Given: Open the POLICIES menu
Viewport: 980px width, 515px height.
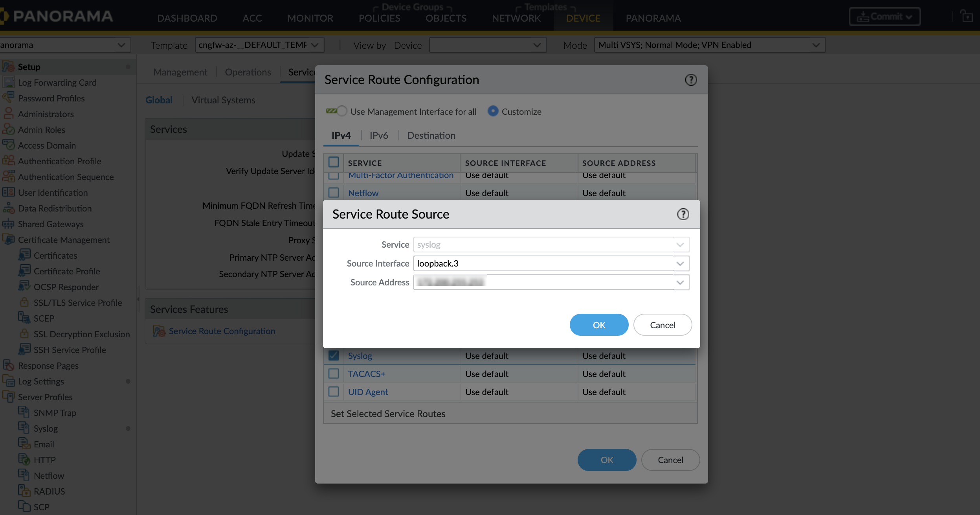Looking at the screenshot, I should pyautogui.click(x=379, y=18).
